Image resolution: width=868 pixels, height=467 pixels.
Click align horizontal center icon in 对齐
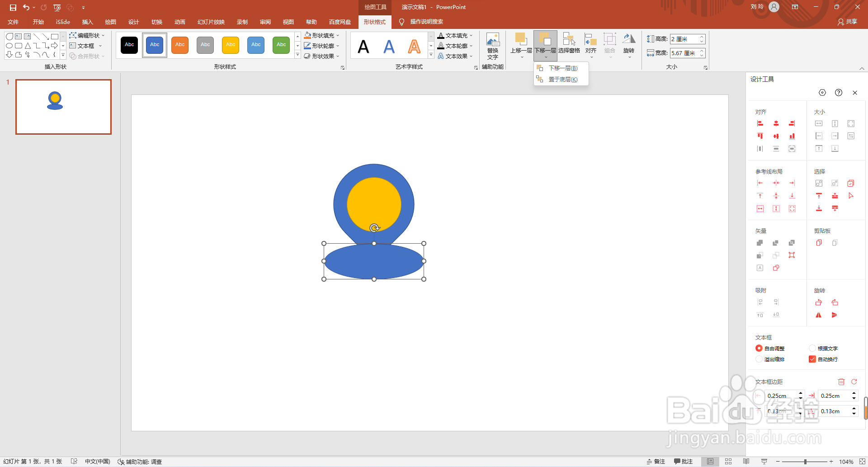pyautogui.click(x=776, y=123)
